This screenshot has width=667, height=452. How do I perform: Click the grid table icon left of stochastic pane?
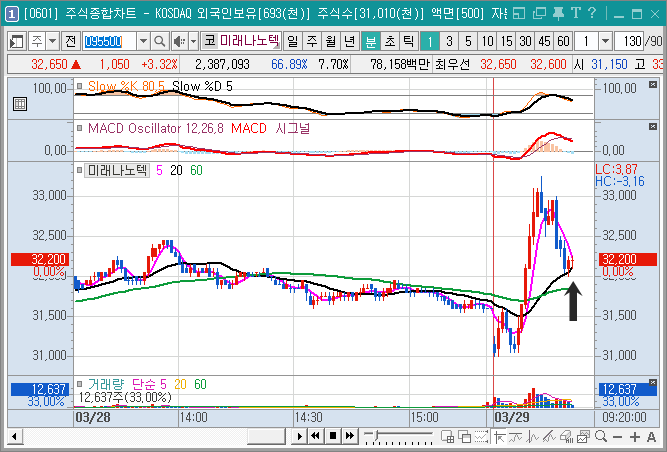click(20, 104)
